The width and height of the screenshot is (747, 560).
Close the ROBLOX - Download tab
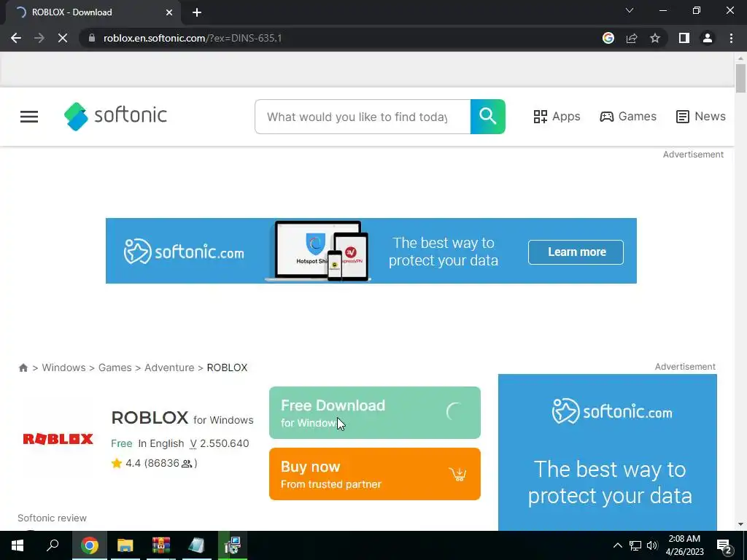tap(169, 12)
